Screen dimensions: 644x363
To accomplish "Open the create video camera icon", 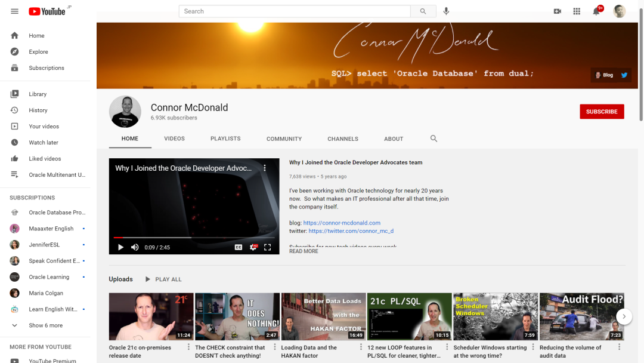I will (558, 11).
